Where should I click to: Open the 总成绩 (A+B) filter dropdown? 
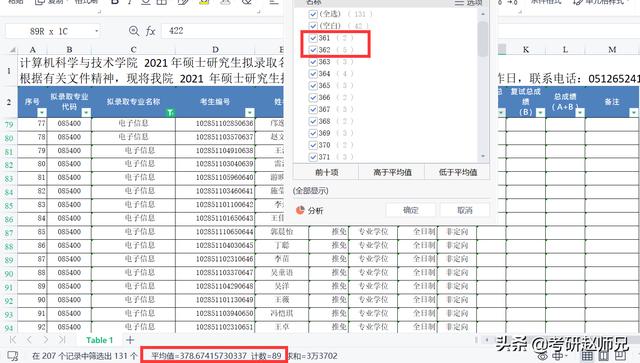[x=580, y=113]
